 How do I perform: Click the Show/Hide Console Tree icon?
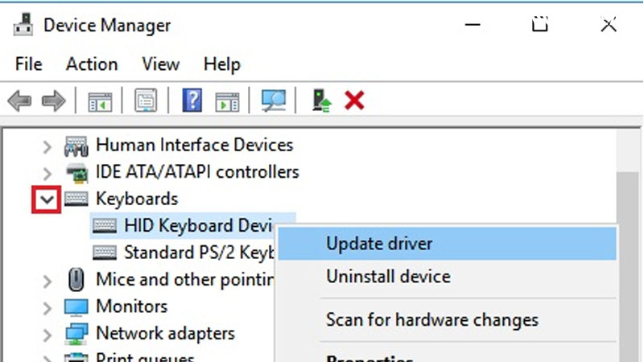pos(100,101)
